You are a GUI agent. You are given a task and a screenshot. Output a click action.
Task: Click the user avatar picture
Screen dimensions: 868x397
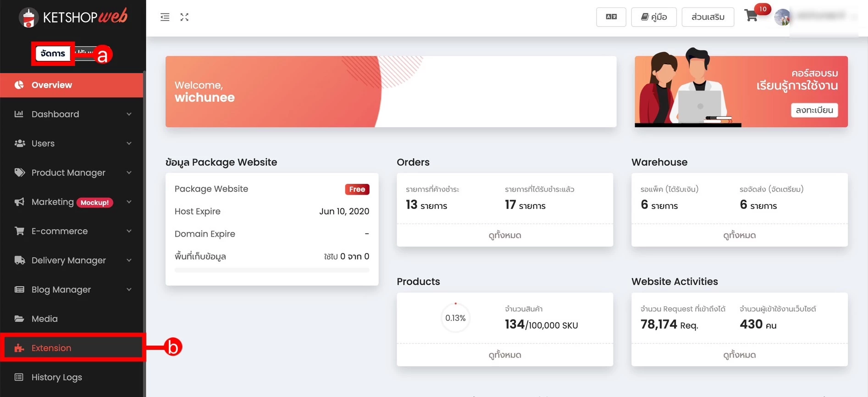click(782, 17)
